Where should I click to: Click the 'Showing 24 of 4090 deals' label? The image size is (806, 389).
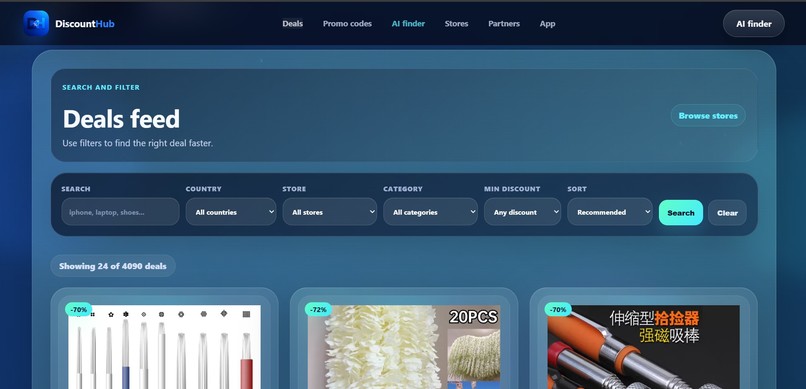pyautogui.click(x=113, y=266)
